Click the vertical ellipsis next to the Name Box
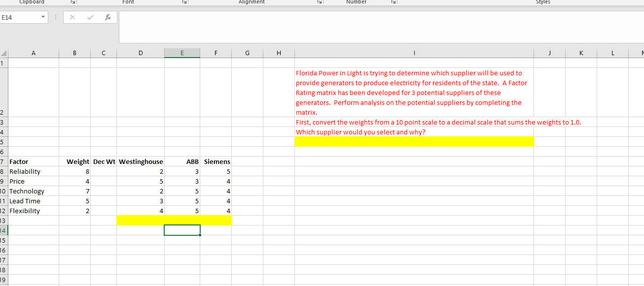Image resolution: width=644 pixels, height=286 pixels. (x=56, y=17)
